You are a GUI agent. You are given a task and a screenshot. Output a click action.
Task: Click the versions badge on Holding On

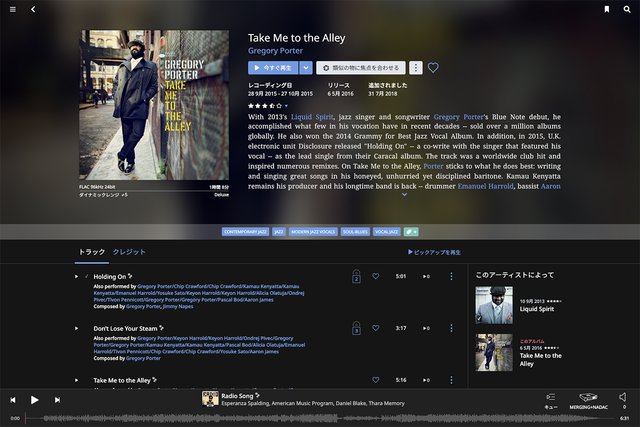click(356, 276)
